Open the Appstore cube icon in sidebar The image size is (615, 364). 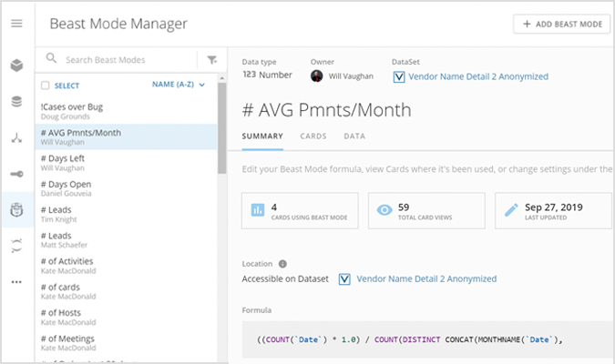(16, 65)
